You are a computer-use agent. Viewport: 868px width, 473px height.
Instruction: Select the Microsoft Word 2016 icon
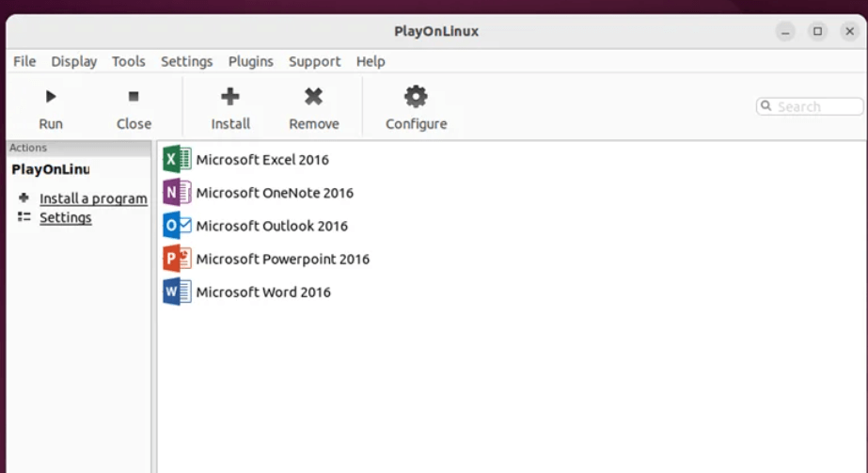(177, 292)
